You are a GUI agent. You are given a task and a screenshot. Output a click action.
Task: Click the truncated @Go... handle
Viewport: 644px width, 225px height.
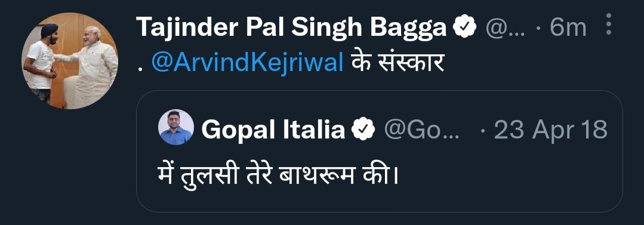click(x=422, y=130)
